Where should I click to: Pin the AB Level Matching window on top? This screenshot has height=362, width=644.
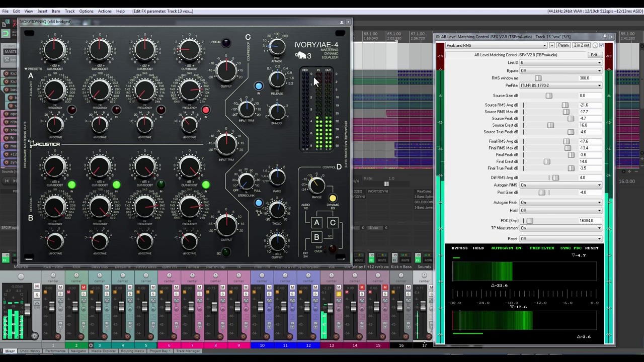point(605,36)
